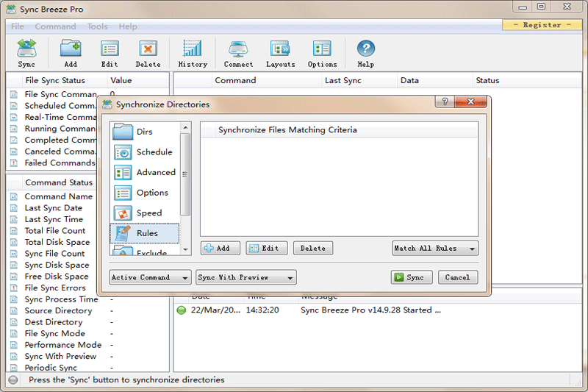This screenshot has width=588, height=392.
Task: Click the Help toolbar icon
Action: [365, 53]
